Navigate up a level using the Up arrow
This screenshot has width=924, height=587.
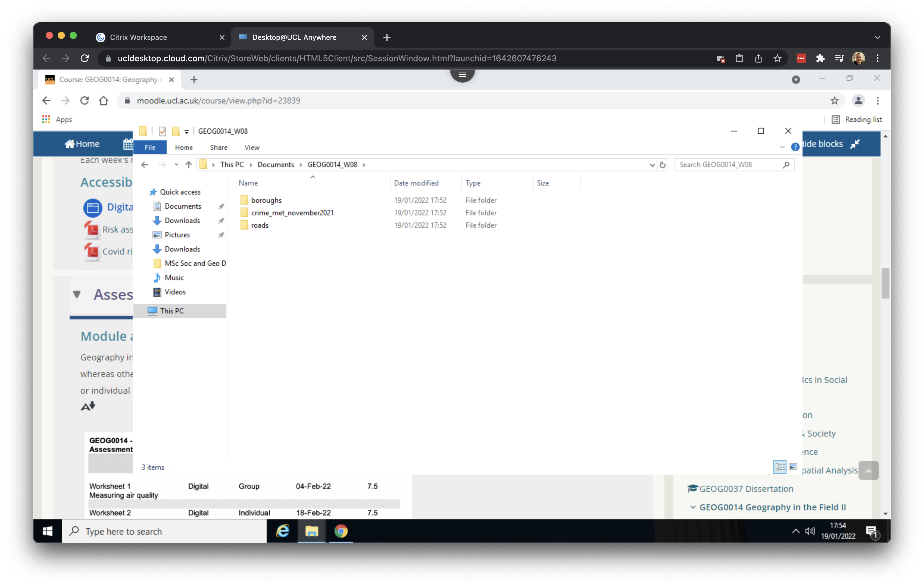click(188, 164)
